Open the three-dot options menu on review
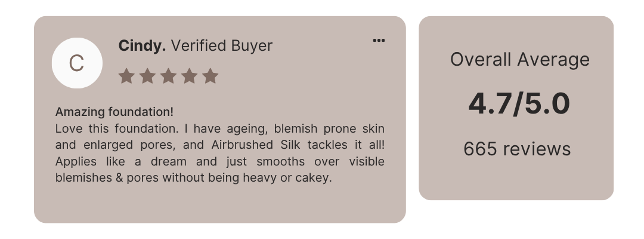 pyautogui.click(x=379, y=41)
